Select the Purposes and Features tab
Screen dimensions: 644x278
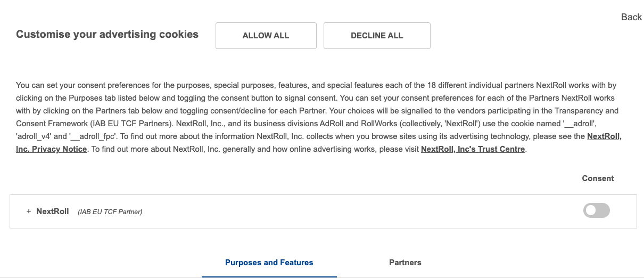pyautogui.click(x=269, y=263)
